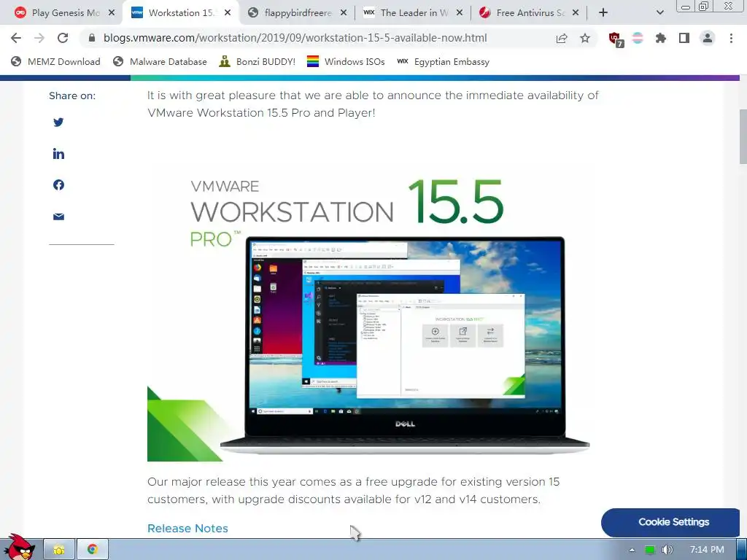
Task: Open the volume speaker icon
Action: (667, 550)
